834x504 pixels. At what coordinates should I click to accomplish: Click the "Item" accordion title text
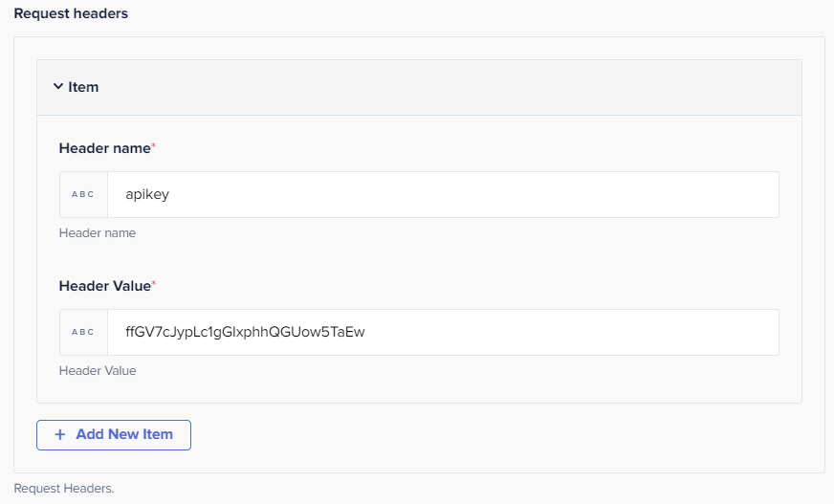click(83, 87)
